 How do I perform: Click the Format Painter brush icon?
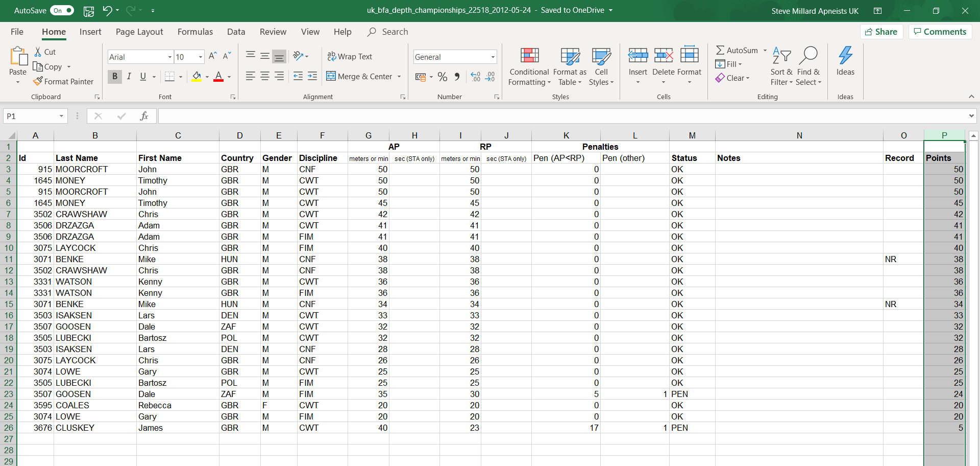(38, 81)
